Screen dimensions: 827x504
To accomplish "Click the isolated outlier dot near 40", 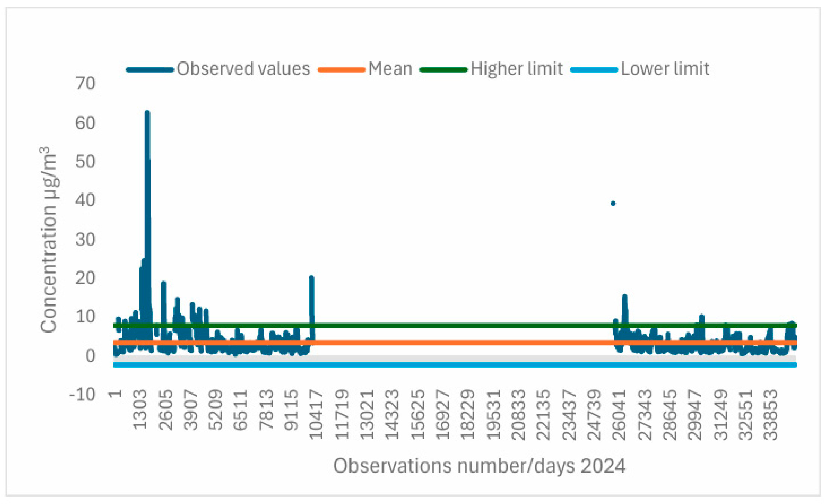I will point(613,204).
